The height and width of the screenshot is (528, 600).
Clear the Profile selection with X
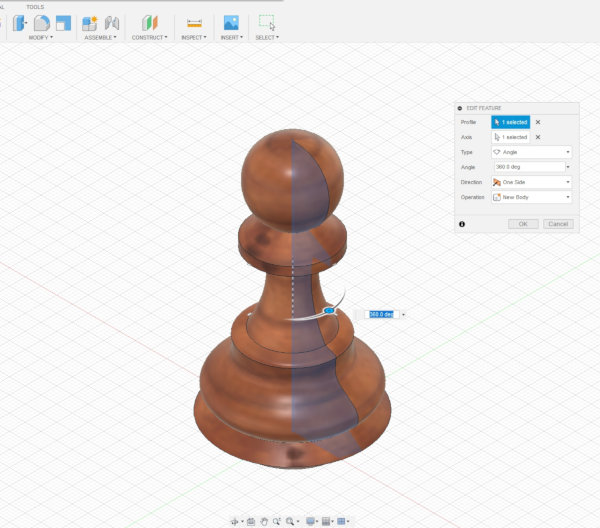pos(538,121)
